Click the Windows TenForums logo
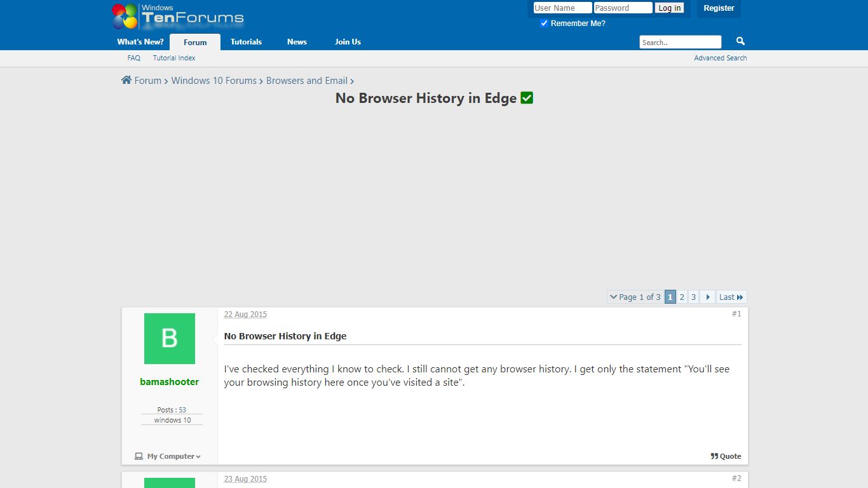The image size is (868, 488). 178,17
